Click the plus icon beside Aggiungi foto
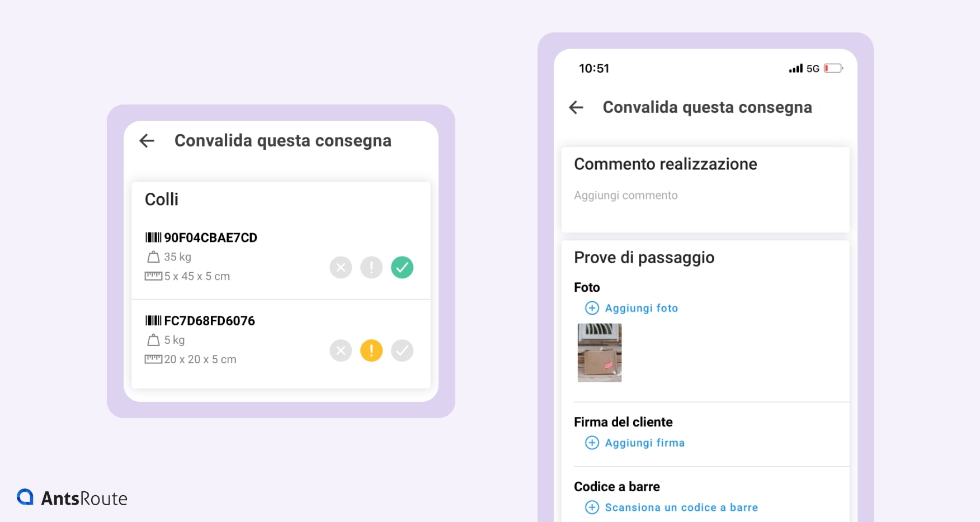980x522 pixels. tap(592, 308)
